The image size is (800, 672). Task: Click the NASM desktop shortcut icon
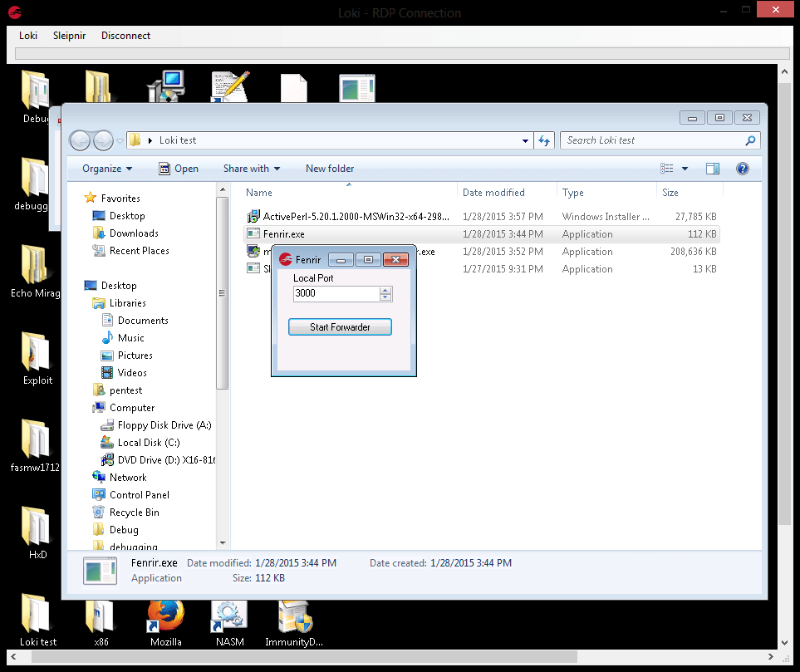pyautogui.click(x=228, y=619)
